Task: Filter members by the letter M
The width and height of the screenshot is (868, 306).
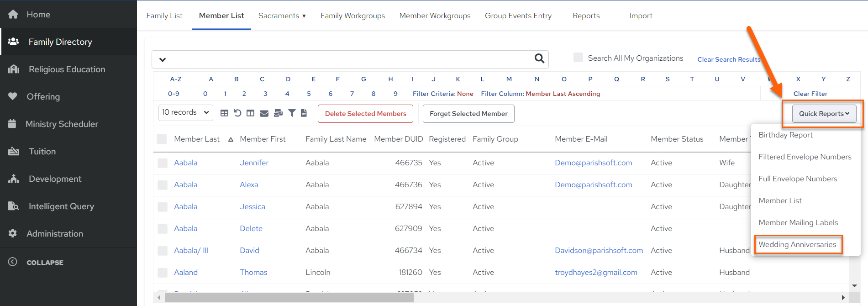Action: tap(509, 79)
